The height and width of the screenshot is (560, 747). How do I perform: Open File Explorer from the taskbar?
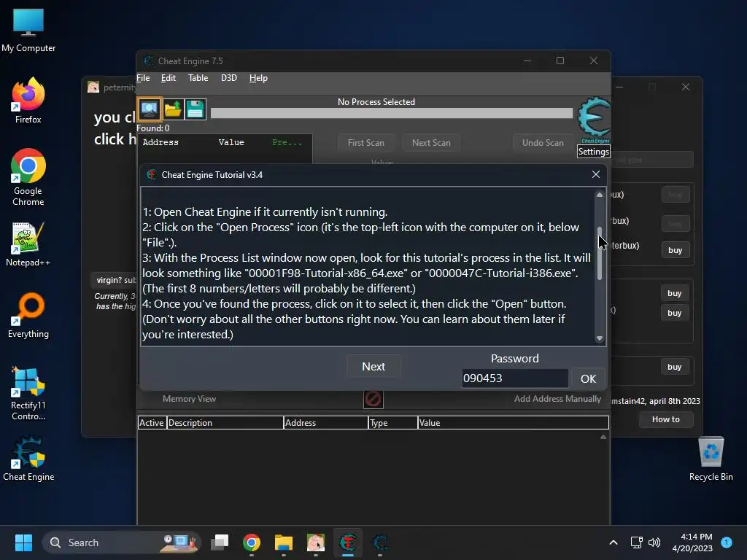coord(284,542)
